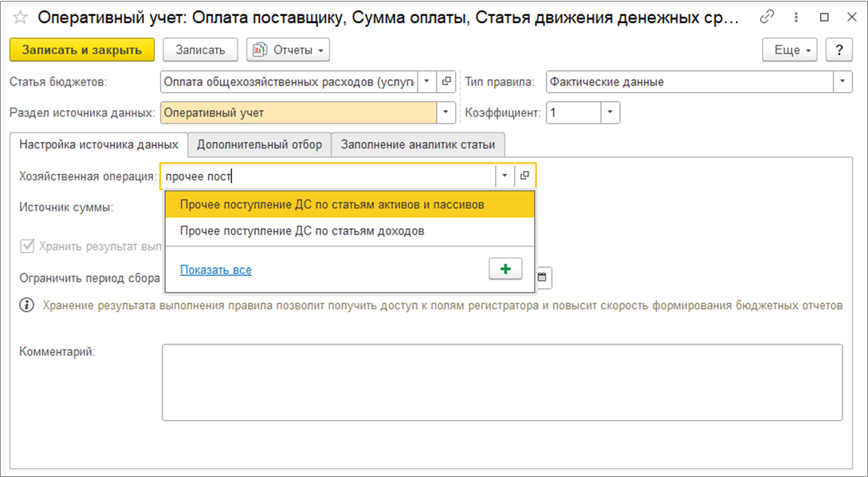Click the favorites star icon

21,18
